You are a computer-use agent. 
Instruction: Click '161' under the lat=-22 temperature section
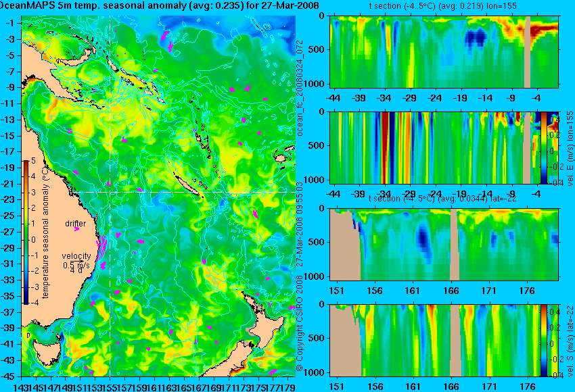point(412,291)
